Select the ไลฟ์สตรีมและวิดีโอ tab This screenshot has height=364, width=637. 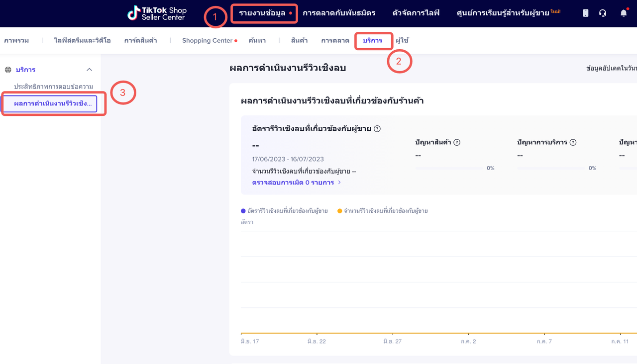pos(83,41)
